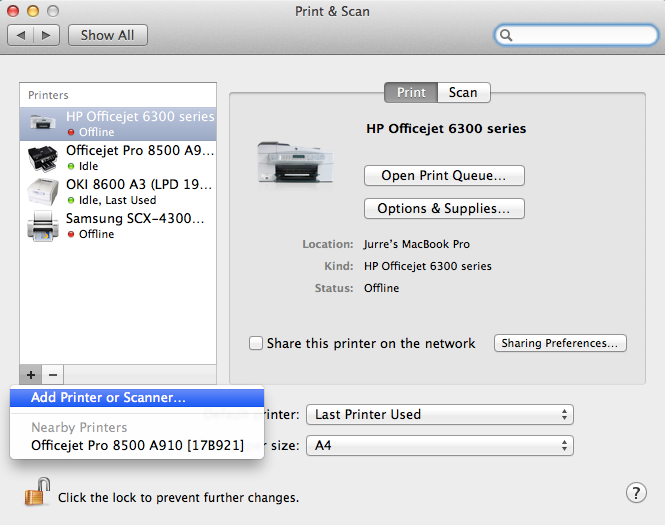Open Sharing Preferences

coord(560,343)
